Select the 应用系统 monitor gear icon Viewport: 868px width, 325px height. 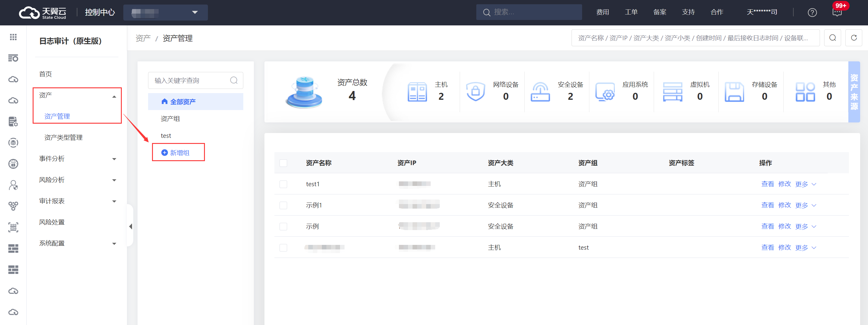(x=605, y=92)
